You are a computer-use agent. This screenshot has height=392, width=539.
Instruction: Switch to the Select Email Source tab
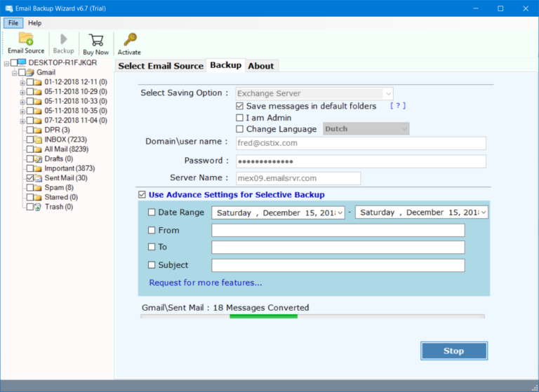(161, 66)
